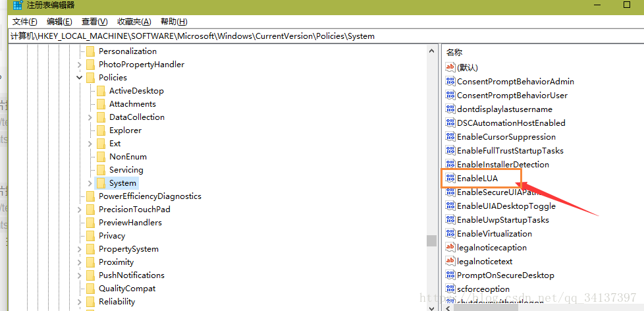The image size is (644, 311).
Task: Open the 查看(V) menu
Action: [94, 22]
